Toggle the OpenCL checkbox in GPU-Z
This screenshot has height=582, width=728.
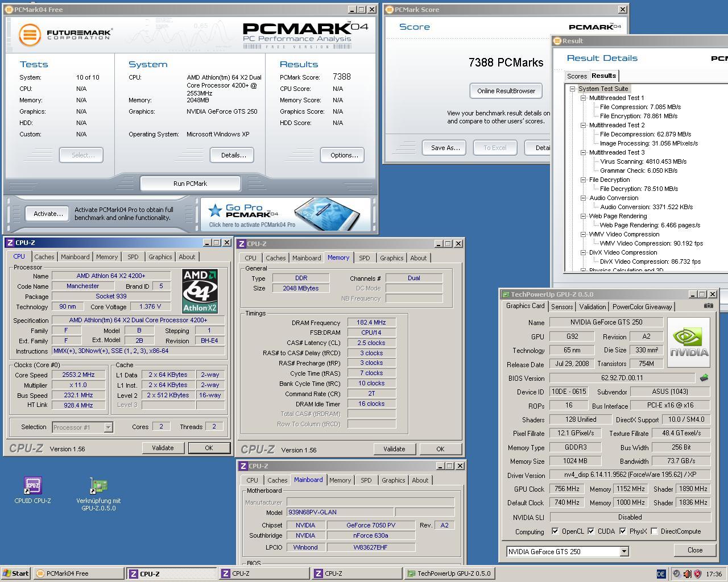pos(555,531)
